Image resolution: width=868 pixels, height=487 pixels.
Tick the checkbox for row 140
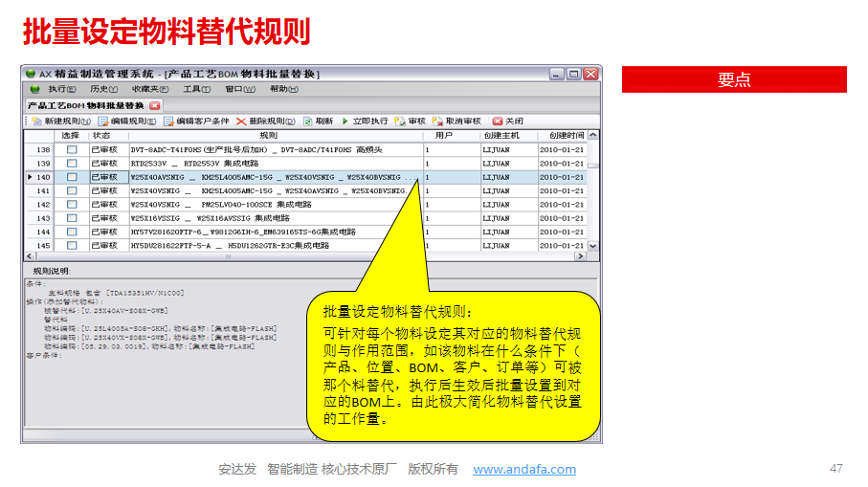[x=72, y=177]
